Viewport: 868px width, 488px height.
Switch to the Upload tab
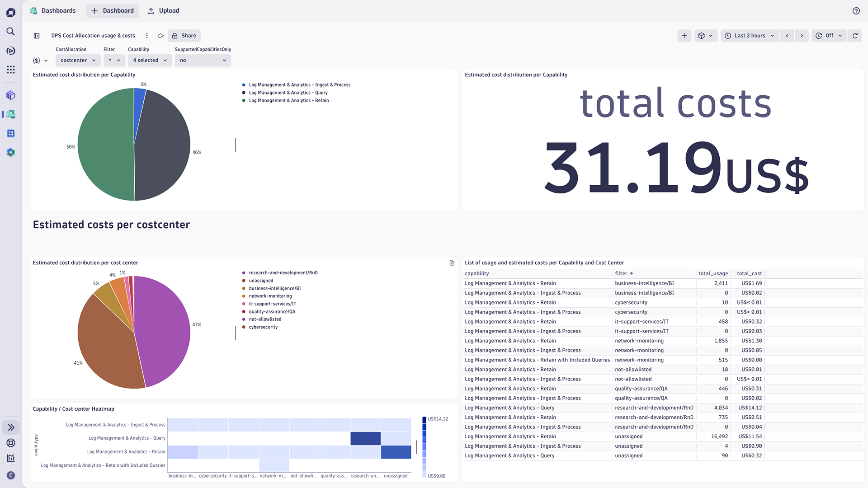pyautogui.click(x=163, y=10)
